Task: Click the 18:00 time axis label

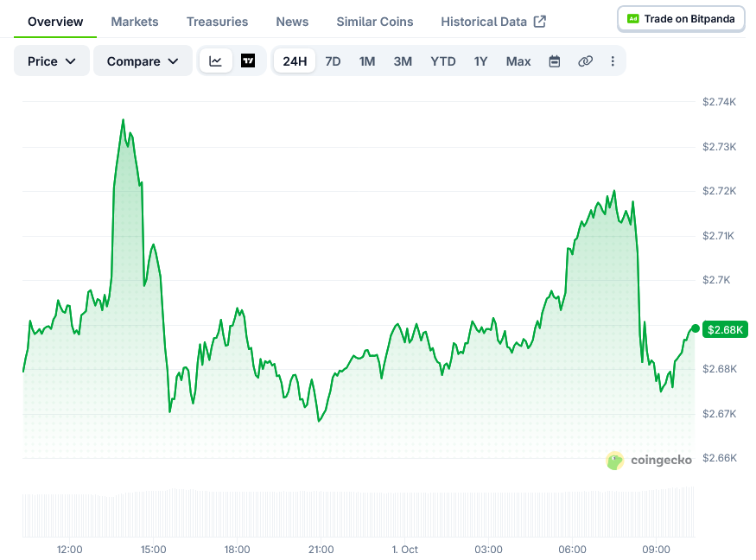Action: coord(238,550)
